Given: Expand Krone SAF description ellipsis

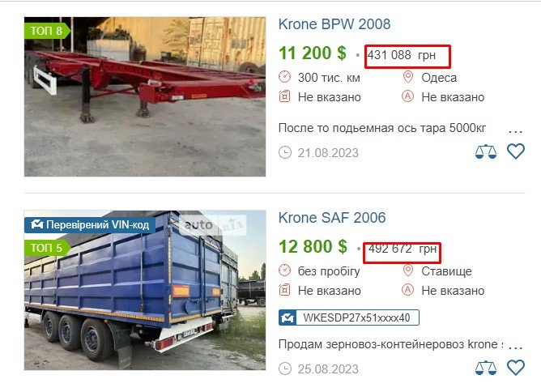Looking at the screenshot, I should [516, 347].
